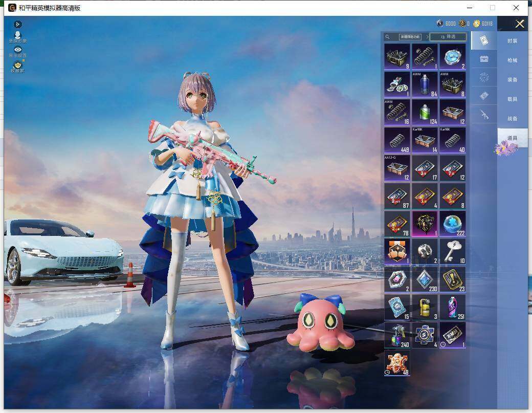Select the blue puzzle orb count 222
The width and height of the screenshot is (532, 413).
coord(453,224)
